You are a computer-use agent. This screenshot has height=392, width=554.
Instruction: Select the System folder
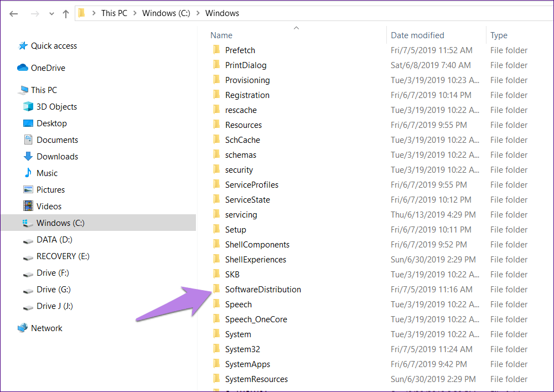[x=238, y=334]
